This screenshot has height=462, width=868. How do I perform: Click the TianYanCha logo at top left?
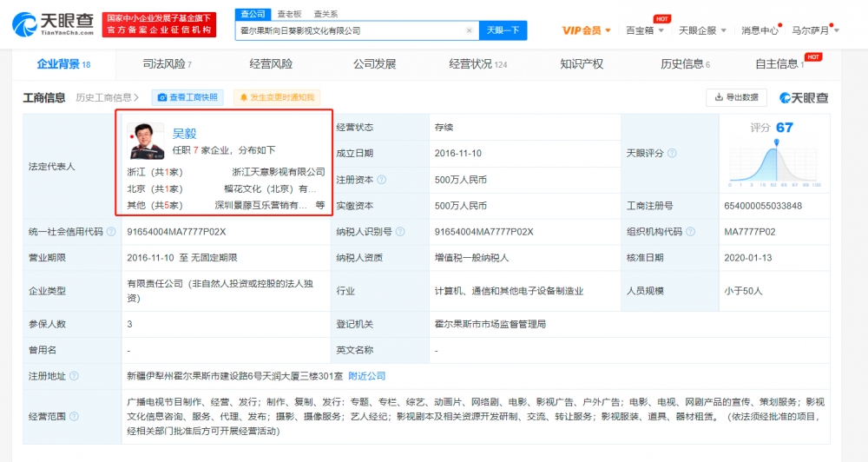[x=53, y=24]
